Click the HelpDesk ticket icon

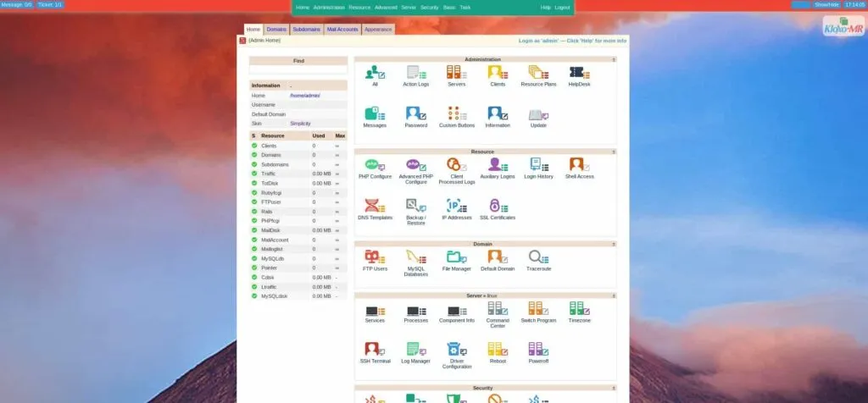[579, 73]
